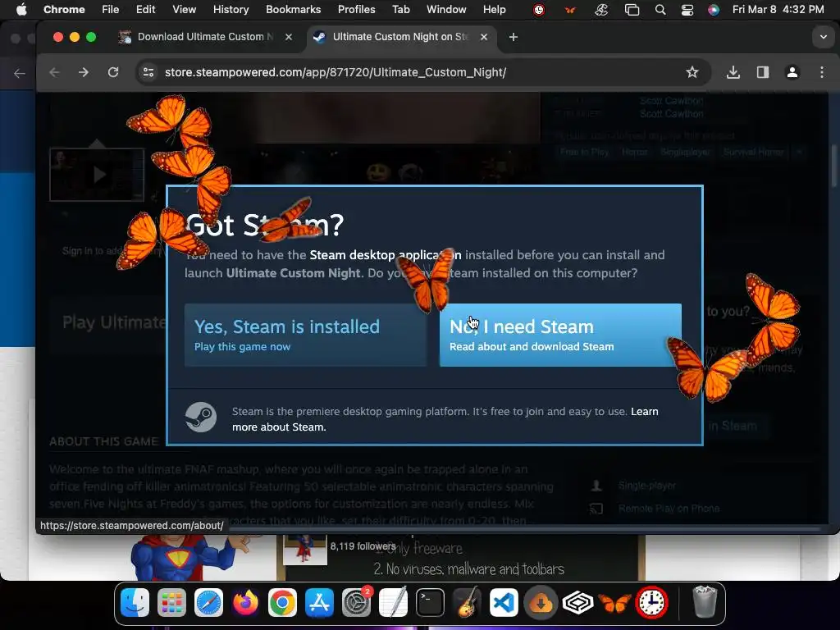Click red clock icon in menu bar
This screenshot has width=840, height=630.
539,10
